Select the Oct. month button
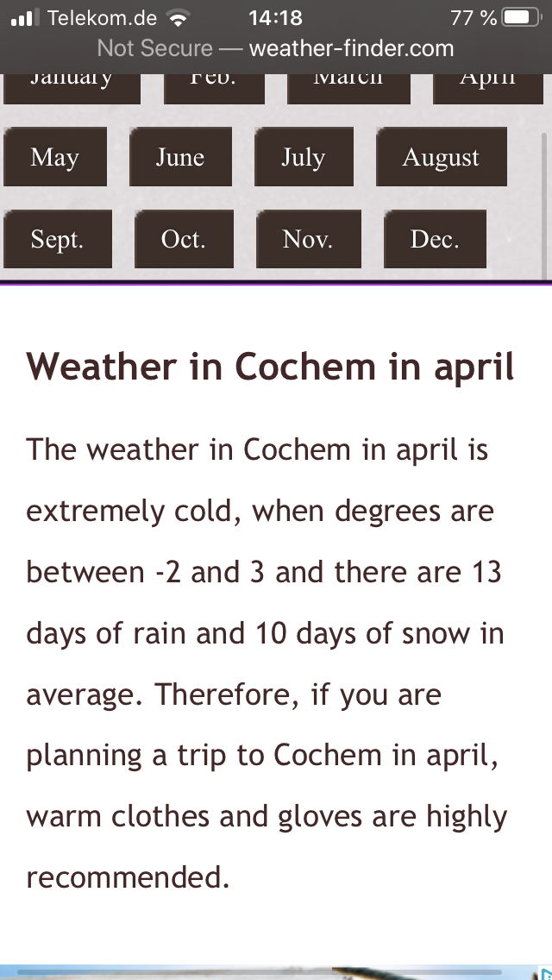 point(184,239)
